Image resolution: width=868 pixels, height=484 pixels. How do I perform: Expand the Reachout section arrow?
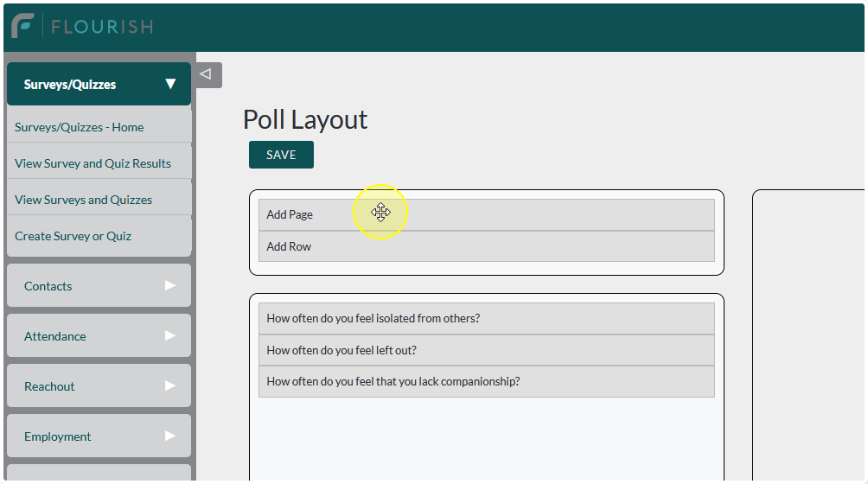tap(169, 385)
